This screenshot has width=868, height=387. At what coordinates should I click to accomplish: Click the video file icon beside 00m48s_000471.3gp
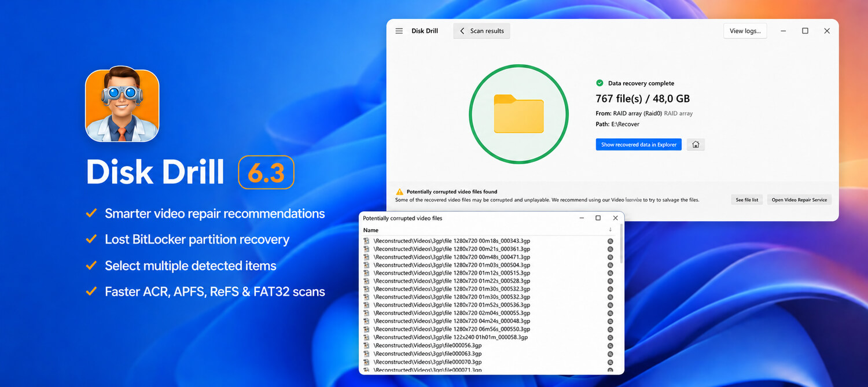pos(366,257)
